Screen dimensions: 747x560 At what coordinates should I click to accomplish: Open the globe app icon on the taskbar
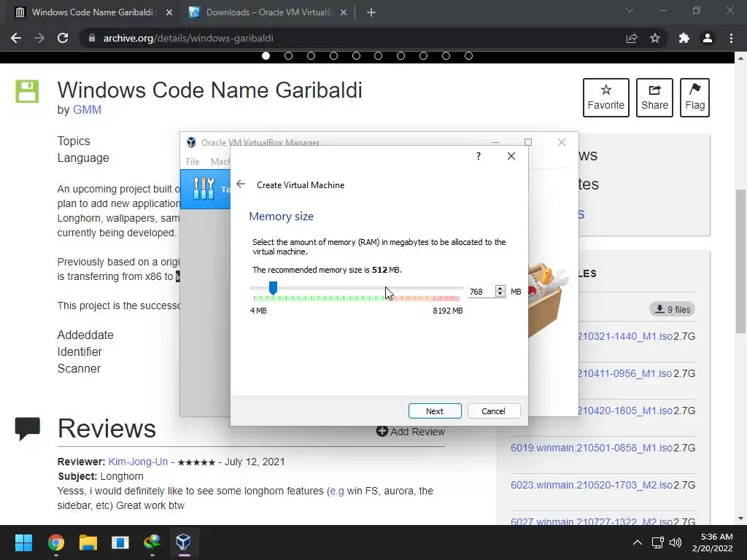tap(152, 542)
